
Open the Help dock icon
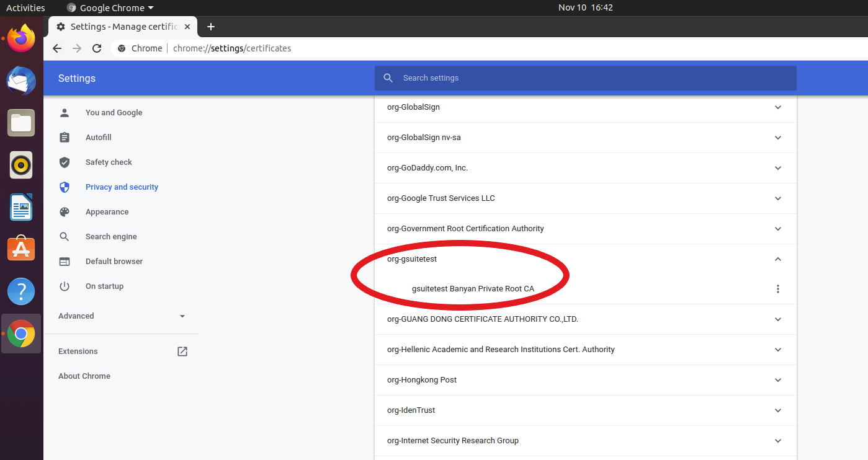(21, 291)
